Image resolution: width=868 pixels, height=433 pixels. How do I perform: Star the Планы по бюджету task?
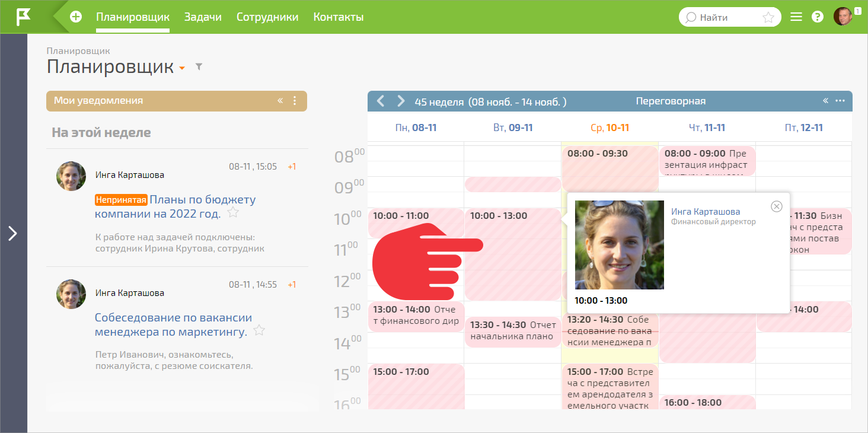[x=233, y=212]
